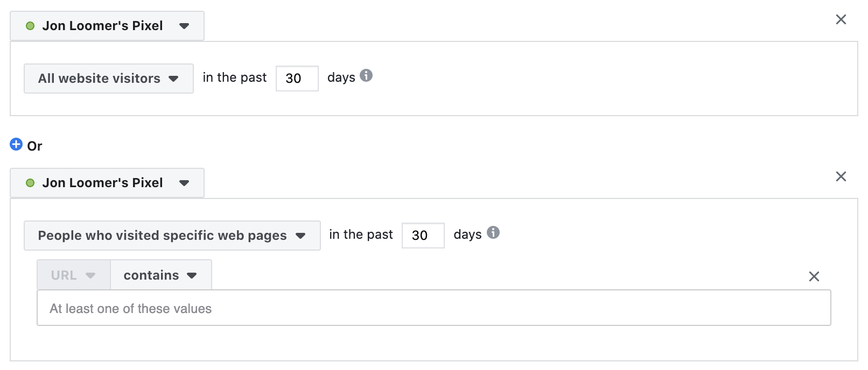Delete the URL contains condition row
Image resolution: width=868 pixels, height=370 pixels.
(x=814, y=276)
